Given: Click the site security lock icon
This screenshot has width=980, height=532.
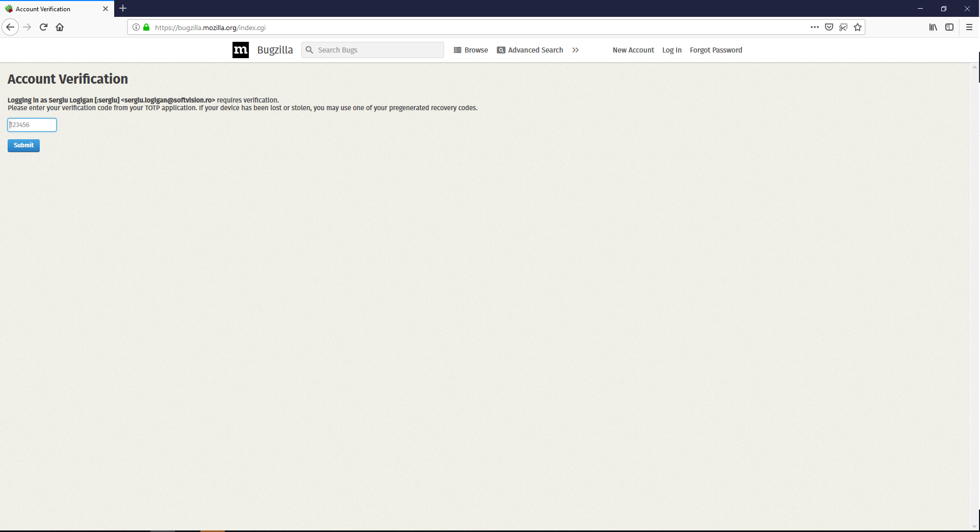Looking at the screenshot, I should click(x=146, y=27).
